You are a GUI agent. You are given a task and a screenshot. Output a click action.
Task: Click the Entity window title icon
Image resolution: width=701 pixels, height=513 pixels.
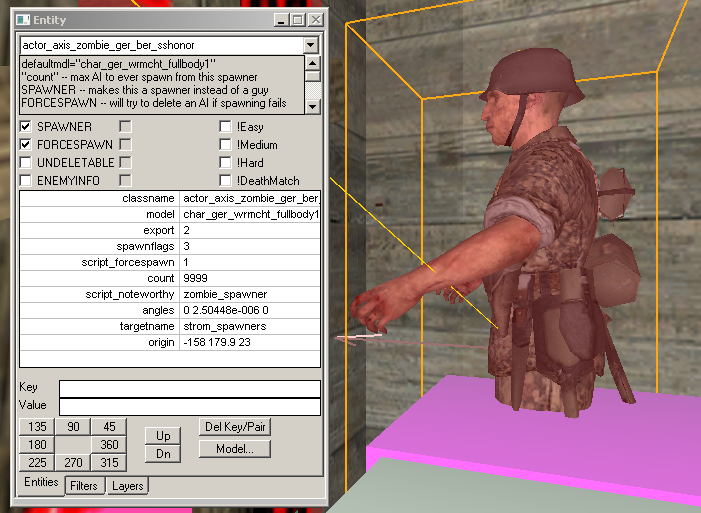point(23,20)
